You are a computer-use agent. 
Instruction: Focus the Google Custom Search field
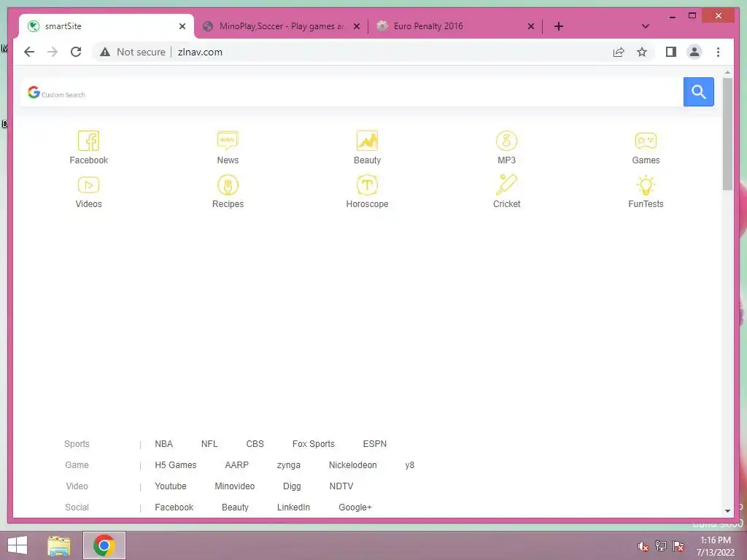click(x=352, y=92)
